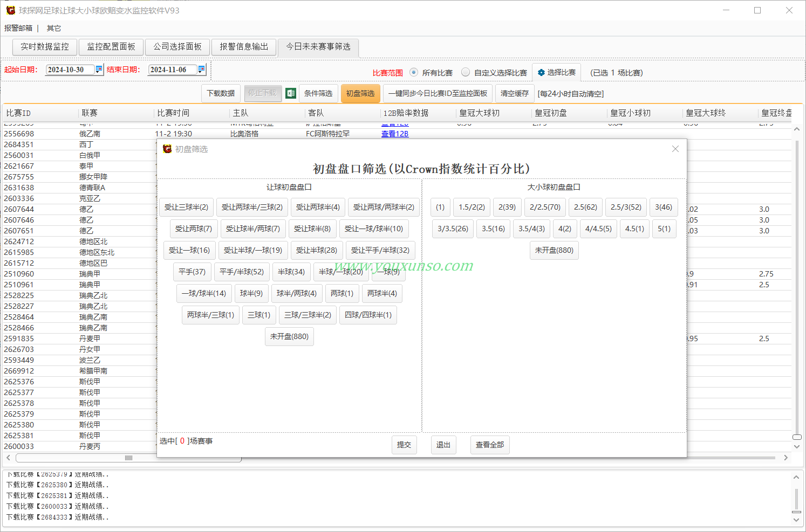
Task: Click the 已选 1 场比赛 label
Action: click(x=616, y=72)
